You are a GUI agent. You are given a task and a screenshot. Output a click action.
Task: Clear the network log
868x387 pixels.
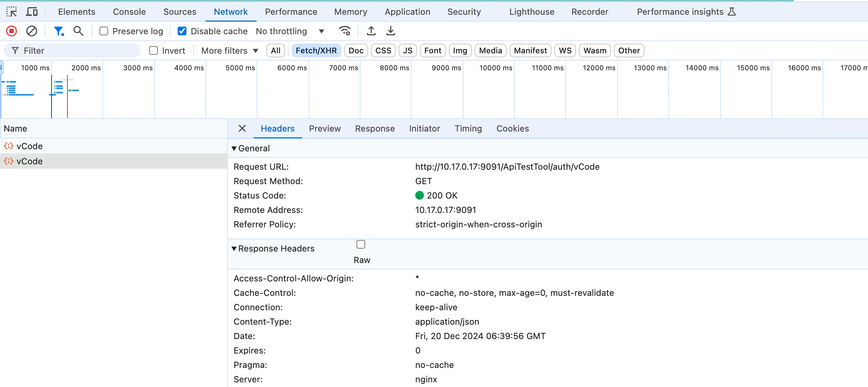[32, 31]
